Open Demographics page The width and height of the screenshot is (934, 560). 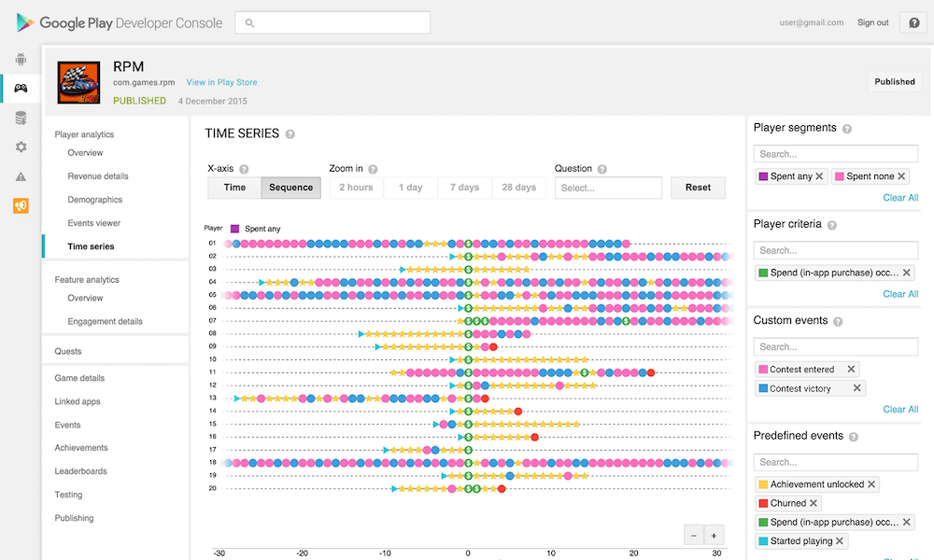(x=94, y=200)
